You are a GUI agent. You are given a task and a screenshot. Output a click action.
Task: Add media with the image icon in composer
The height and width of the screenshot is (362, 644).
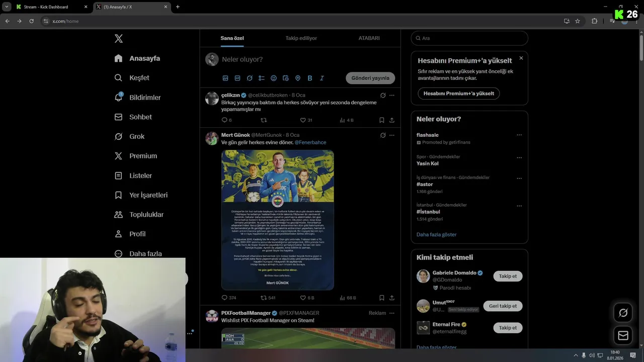pyautogui.click(x=225, y=78)
